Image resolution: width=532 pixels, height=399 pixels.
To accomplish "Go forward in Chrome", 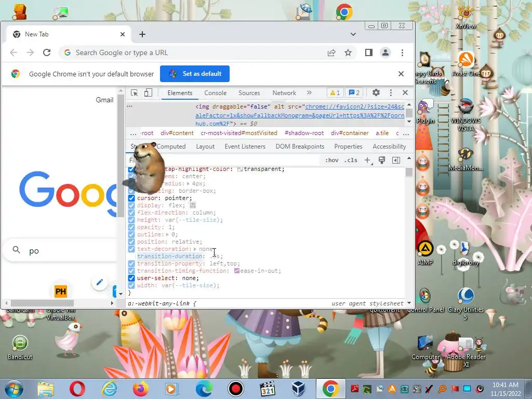I will pyautogui.click(x=30, y=52).
